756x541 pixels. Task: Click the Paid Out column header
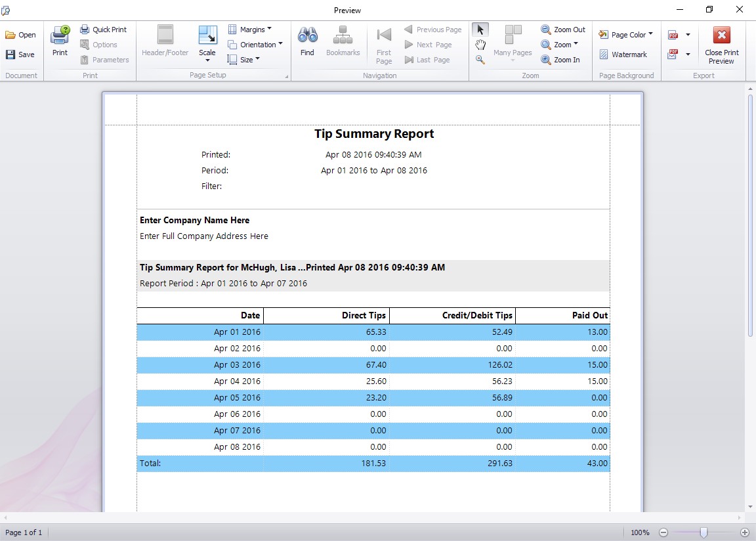point(562,315)
